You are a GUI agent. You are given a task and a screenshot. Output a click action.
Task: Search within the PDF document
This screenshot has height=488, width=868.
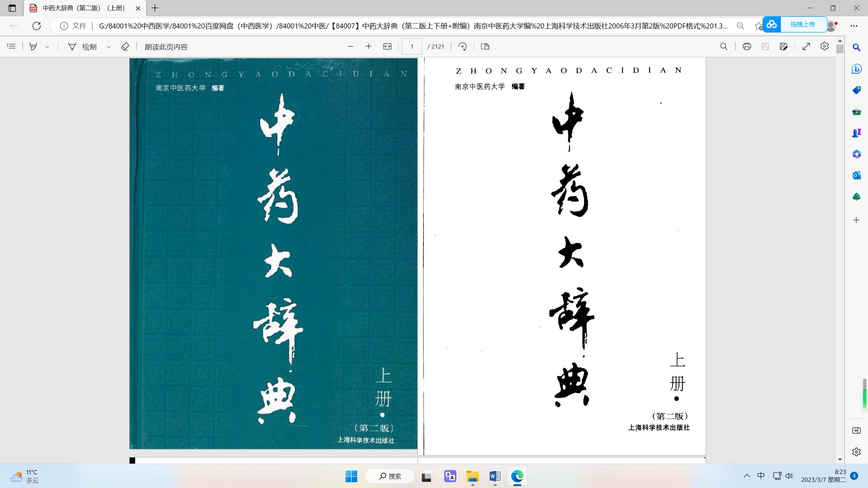(724, 46)
